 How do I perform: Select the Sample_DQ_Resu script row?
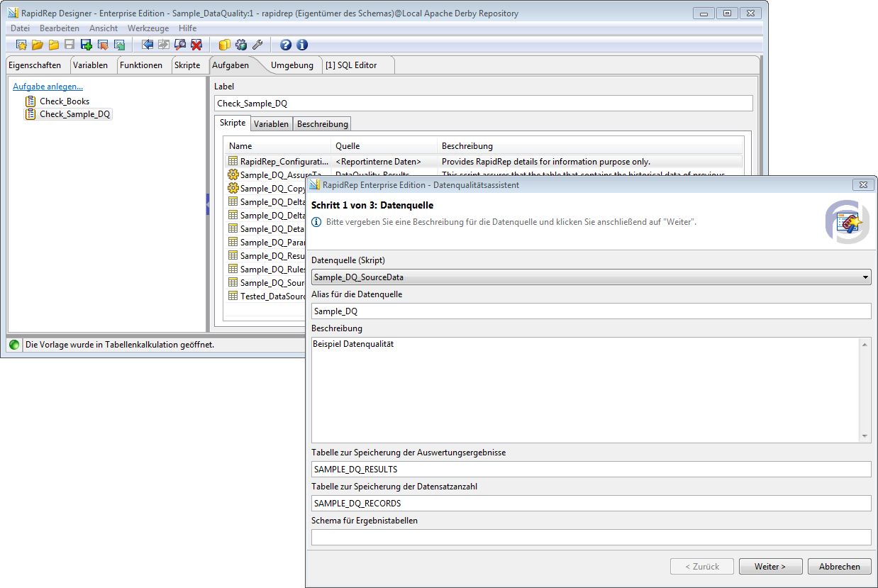click(x=266, y=256)
